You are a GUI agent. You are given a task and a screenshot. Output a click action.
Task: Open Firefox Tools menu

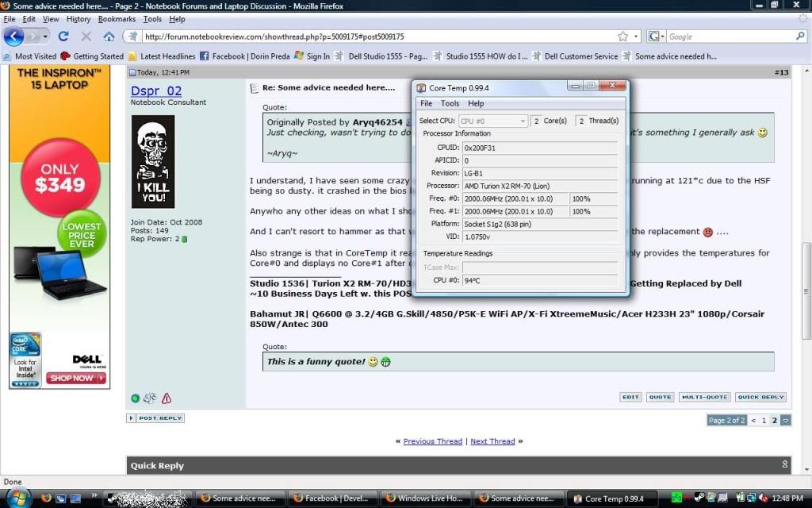[152, 19]
